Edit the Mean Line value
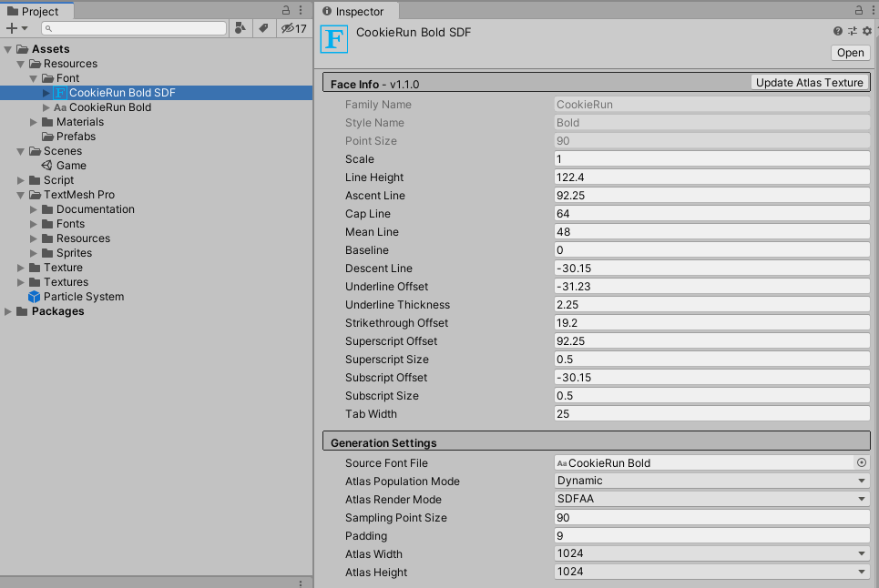879x588 pixels. (x=712, y=232)
